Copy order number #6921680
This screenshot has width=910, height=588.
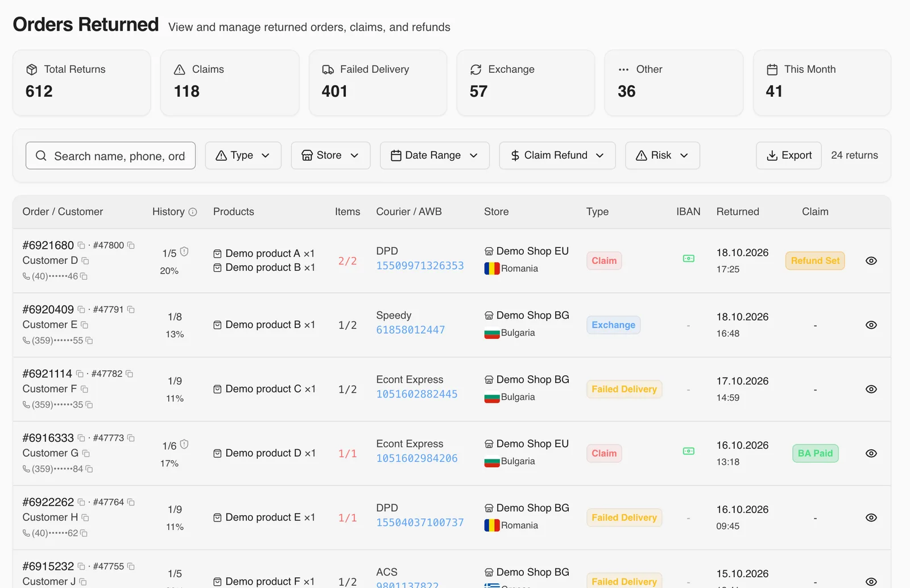click(81, 246)
